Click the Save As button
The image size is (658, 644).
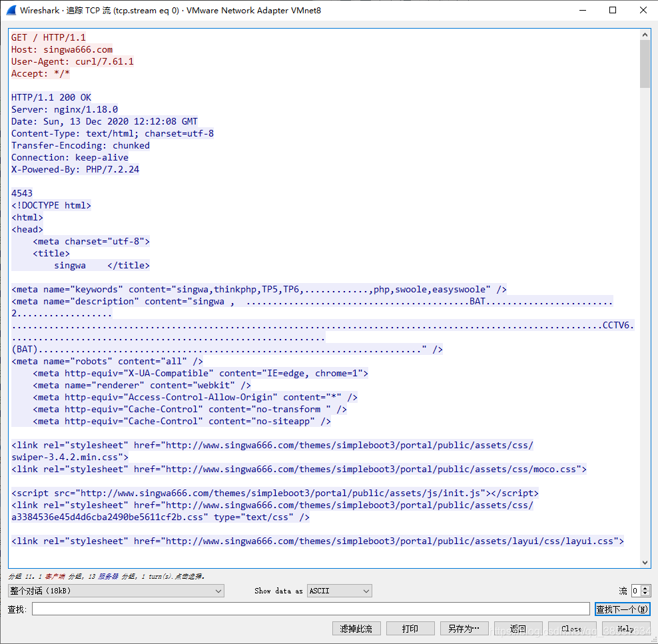[x=464, y=629]
